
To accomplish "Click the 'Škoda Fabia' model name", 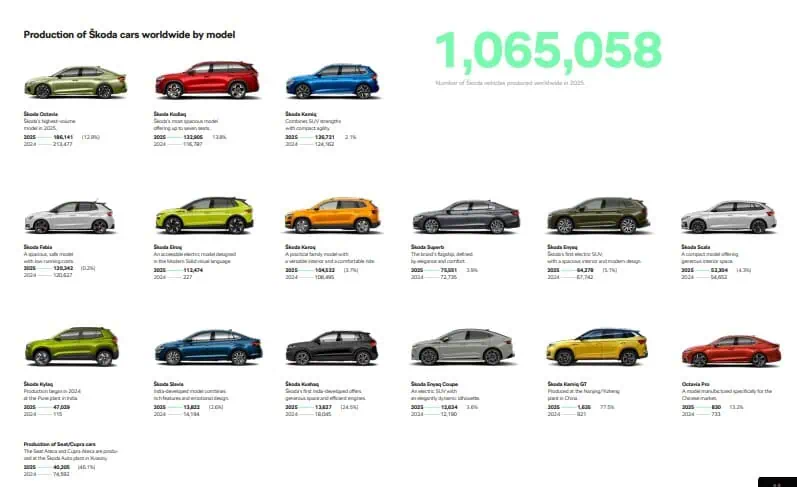I will pos(38,247).
